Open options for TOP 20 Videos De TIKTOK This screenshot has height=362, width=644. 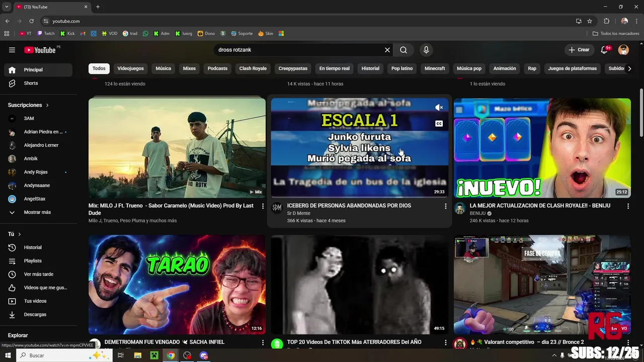(x=445, y=342)
